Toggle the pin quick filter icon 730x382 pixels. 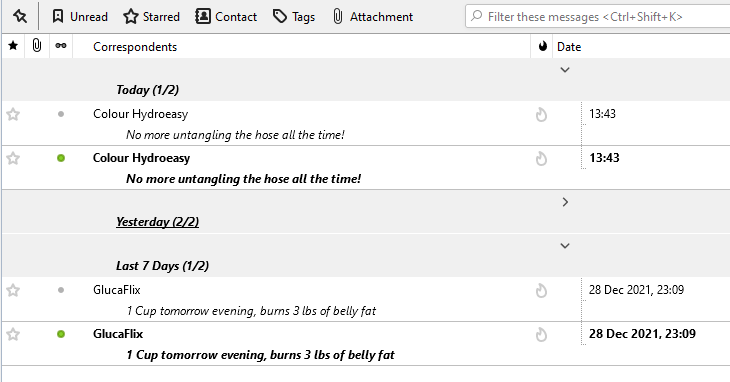pyautogui.click(x=20, y=17)
